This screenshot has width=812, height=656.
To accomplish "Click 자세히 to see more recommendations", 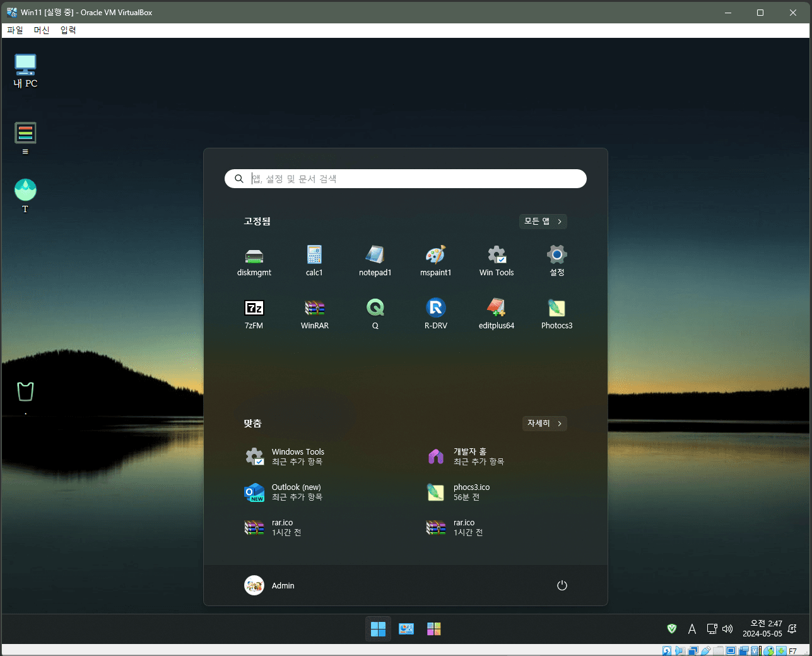I will (x=544, y=423).
